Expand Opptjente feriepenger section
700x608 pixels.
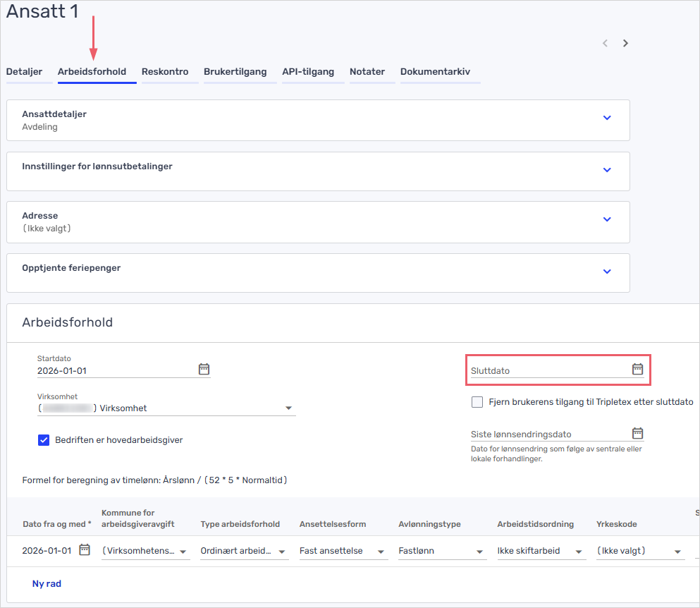pyautogui.click(x=607, y=272)
